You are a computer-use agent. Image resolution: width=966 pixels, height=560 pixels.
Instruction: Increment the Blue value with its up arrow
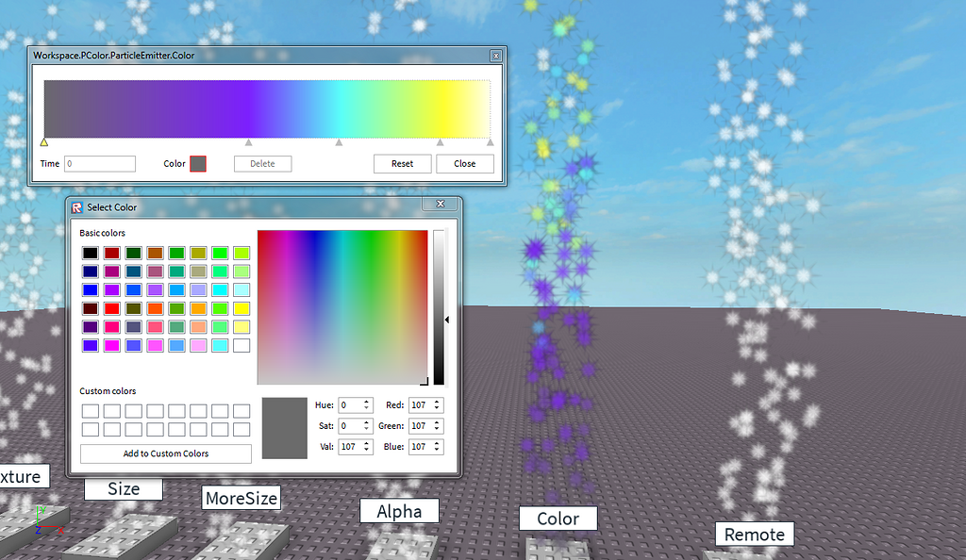(435, 443)
